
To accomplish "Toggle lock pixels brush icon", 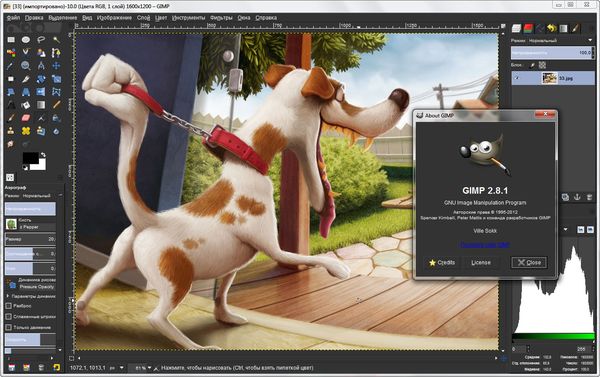I will coord(532,65).
